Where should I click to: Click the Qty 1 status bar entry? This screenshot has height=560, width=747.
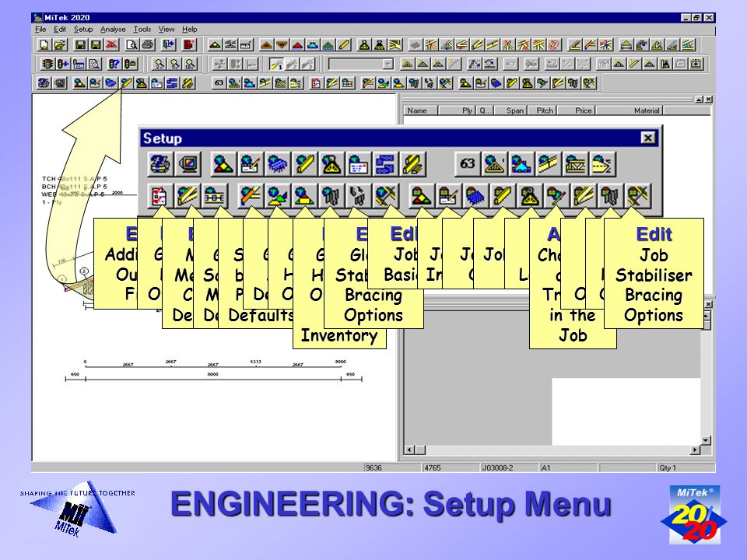pos(686,467)
